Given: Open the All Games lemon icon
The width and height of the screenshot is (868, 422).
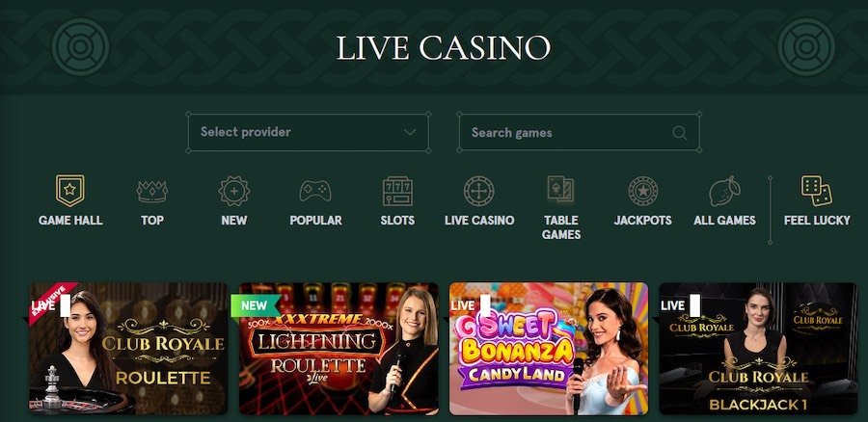Looking at the screenshot, I should click(x=724, y=192).
